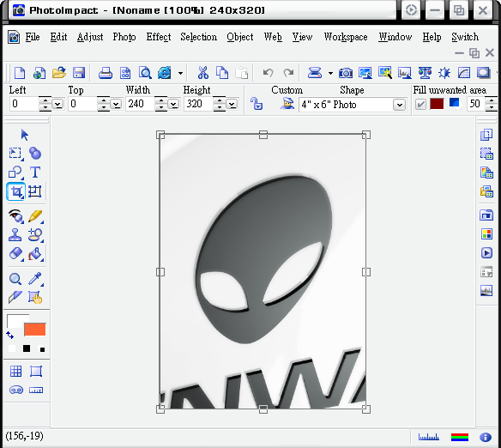This screenshot has width=501, height=448.
Task: Open the EasyPalette panel icon
Action: click(x=486, y=173)
